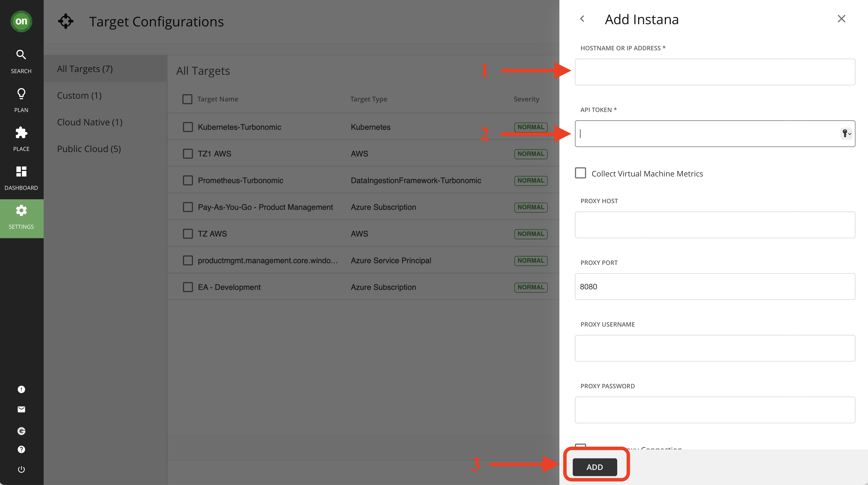The height and width of the screenshot is (485, 868).
Task: Open the Dashboard icon
Action: click(21, 172)
